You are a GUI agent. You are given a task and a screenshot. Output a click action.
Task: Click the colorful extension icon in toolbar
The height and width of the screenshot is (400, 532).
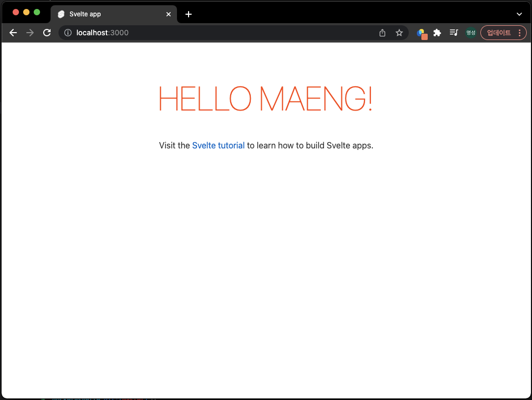coord(422,33)
